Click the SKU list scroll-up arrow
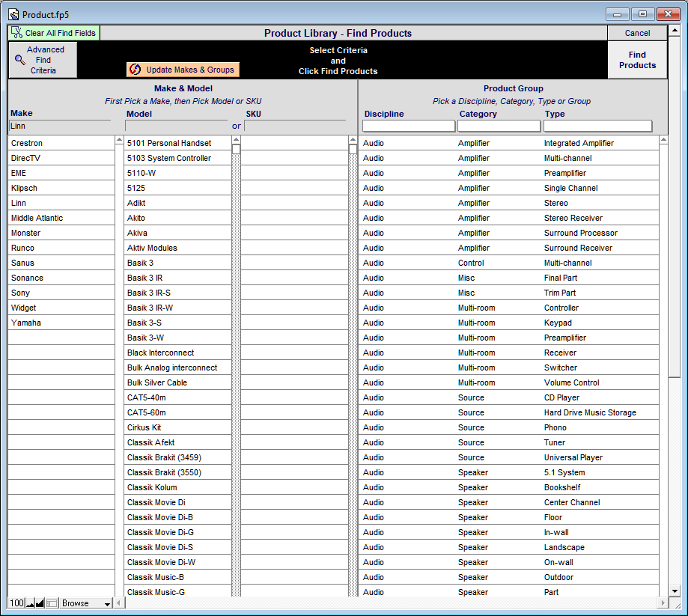Image resolution: width=688 pixels, height=616 pixels. (353, 140)
